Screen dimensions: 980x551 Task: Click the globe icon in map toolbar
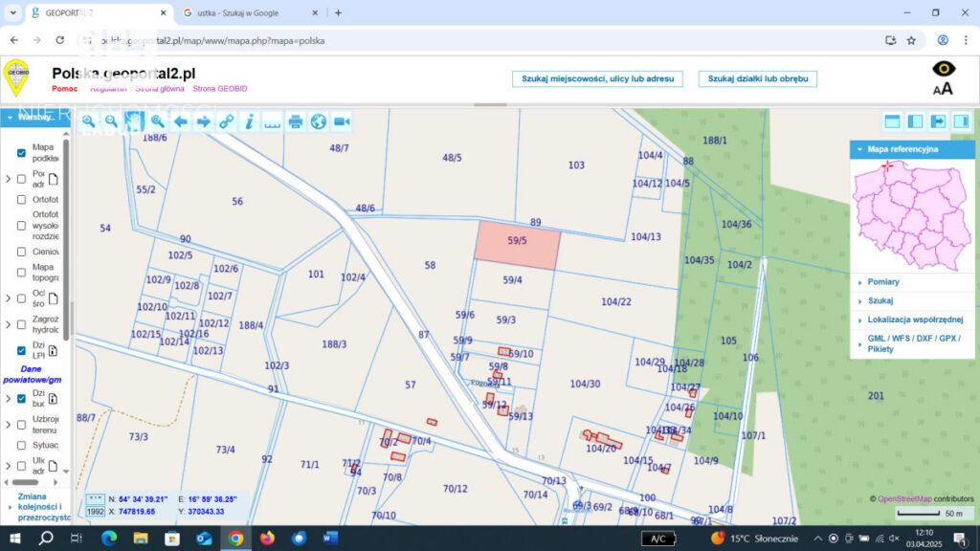[x=319, y=121]
